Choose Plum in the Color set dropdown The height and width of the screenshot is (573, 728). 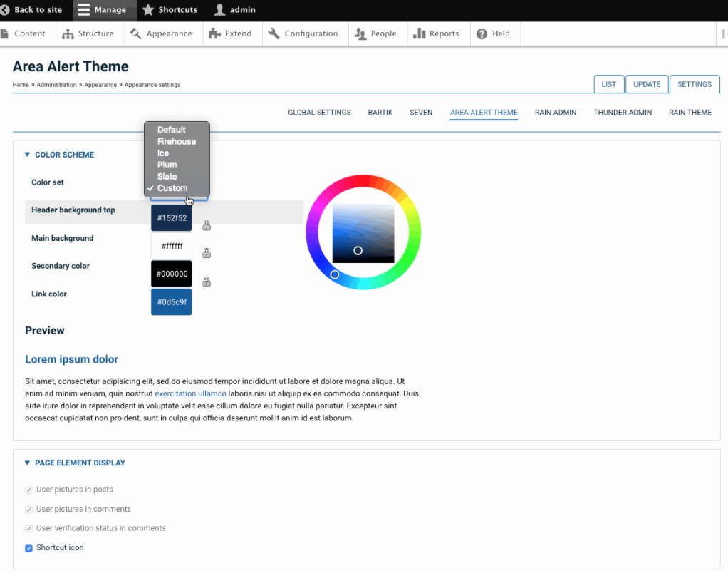(x=167, y=165)
